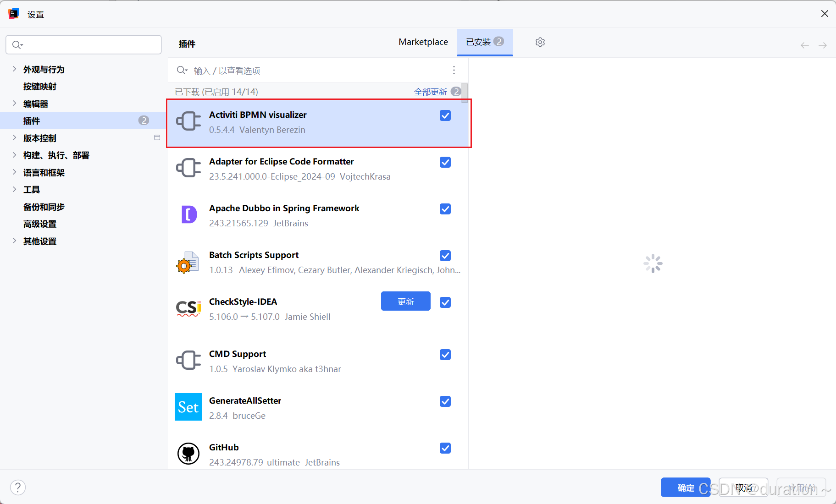836x504 pixels.
Task: Select the Batch Scripts Support plugin name
Action: 254,255
